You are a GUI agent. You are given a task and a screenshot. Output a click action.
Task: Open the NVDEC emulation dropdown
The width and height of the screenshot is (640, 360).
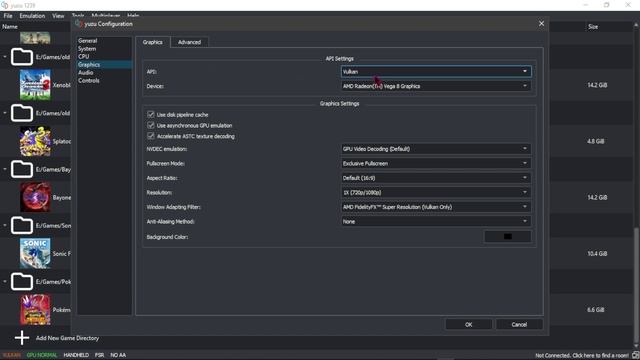(436, 149)
